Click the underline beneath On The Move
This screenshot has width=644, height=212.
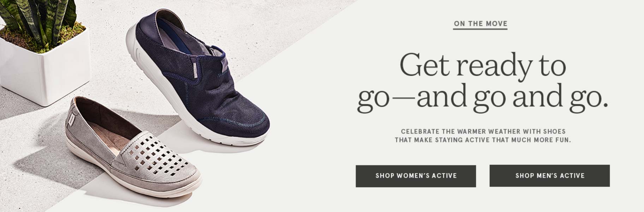[x=481, y=29]
